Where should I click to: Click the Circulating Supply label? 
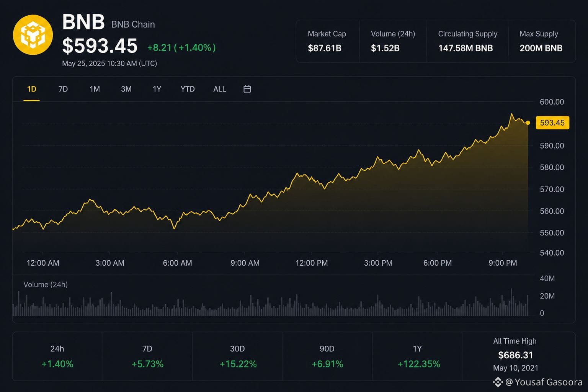click(468, 34)
